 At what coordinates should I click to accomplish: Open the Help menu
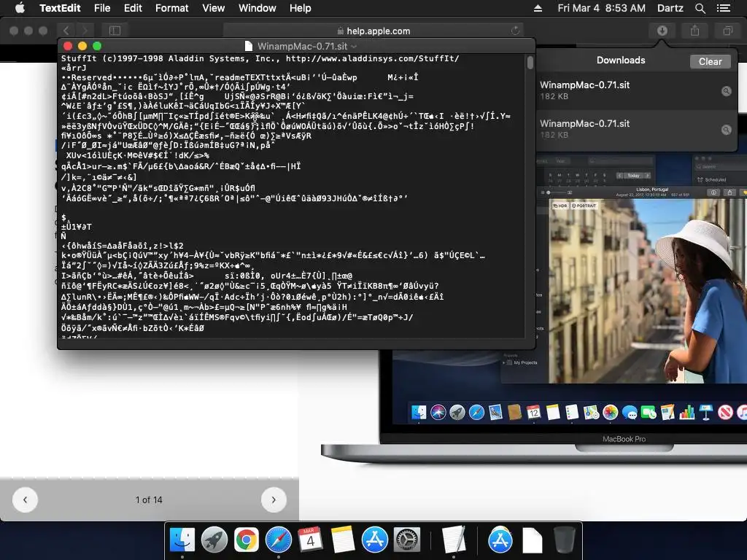[300, 8]
